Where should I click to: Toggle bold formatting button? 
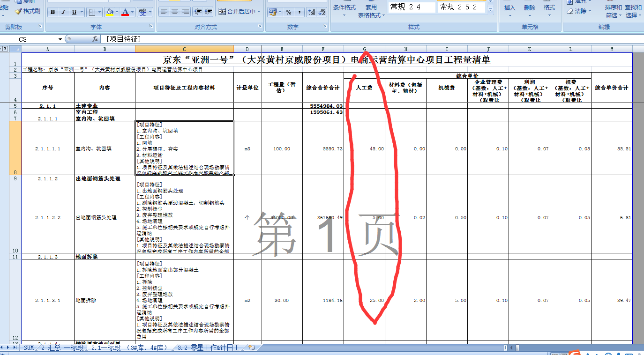pos(52,12)
